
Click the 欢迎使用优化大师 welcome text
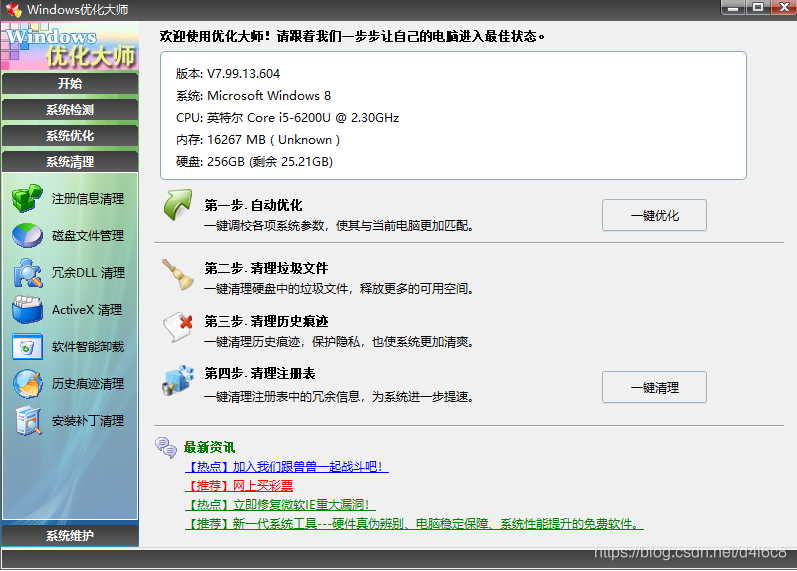point(352,37)
